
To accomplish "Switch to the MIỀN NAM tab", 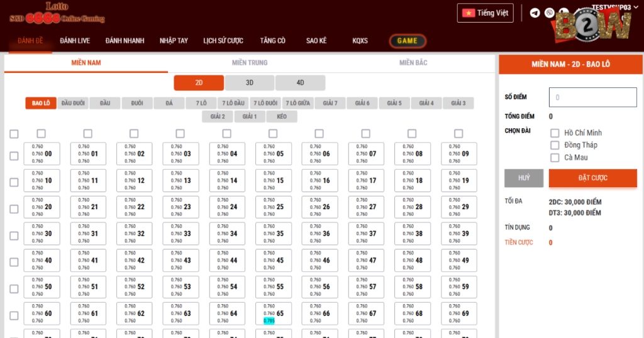I will (x=86, y=63).
